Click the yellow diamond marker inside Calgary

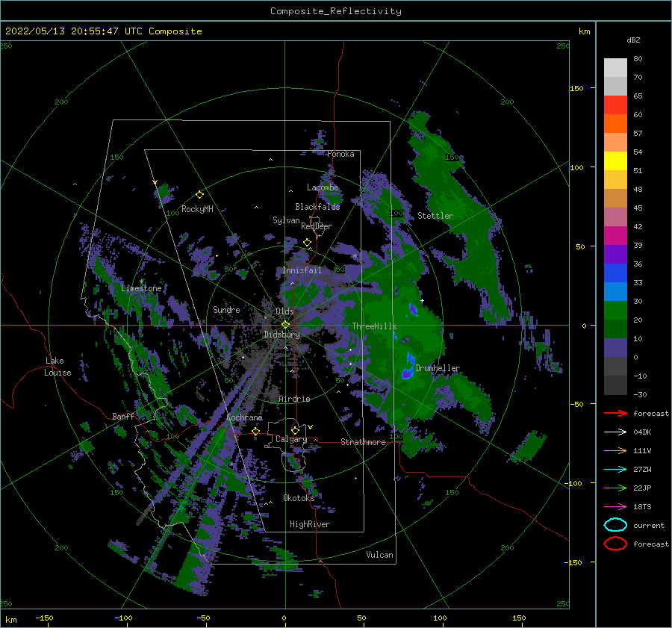(x=295, y=430)
